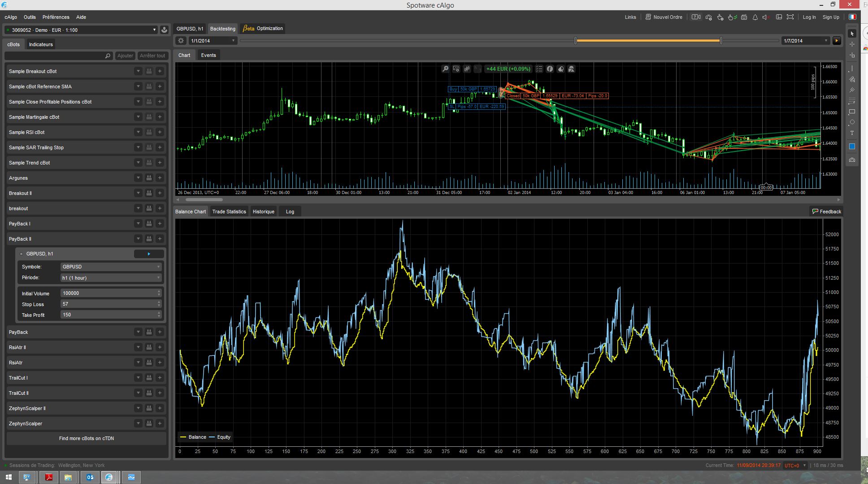
Task: Select the Fibonacci retracement tool
Action: 852,101
